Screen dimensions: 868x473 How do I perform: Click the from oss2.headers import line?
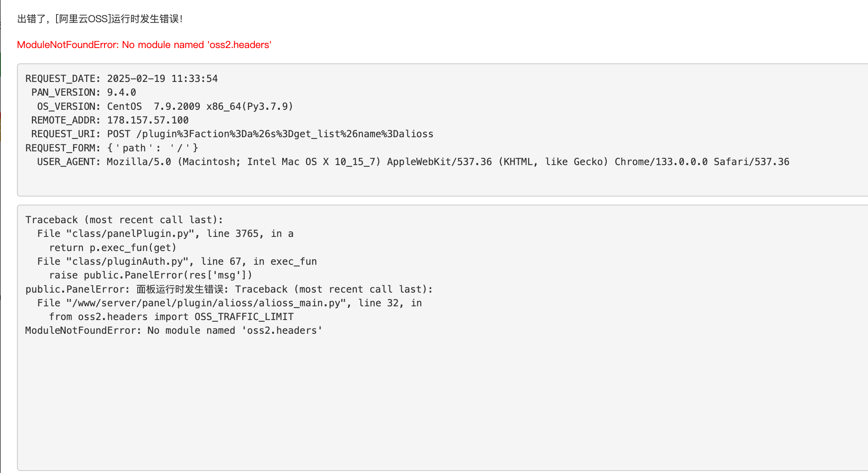pos(171,317)
